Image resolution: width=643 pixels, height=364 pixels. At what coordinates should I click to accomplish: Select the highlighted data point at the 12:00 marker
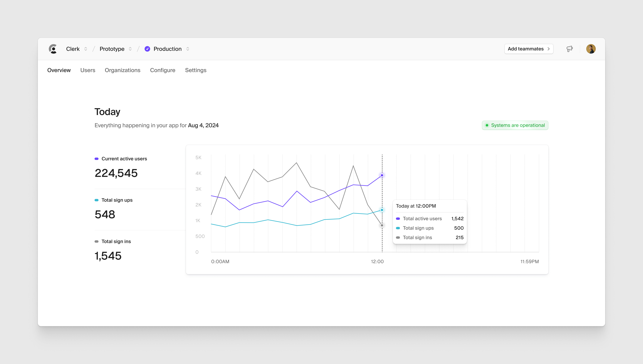coord(382,175)
